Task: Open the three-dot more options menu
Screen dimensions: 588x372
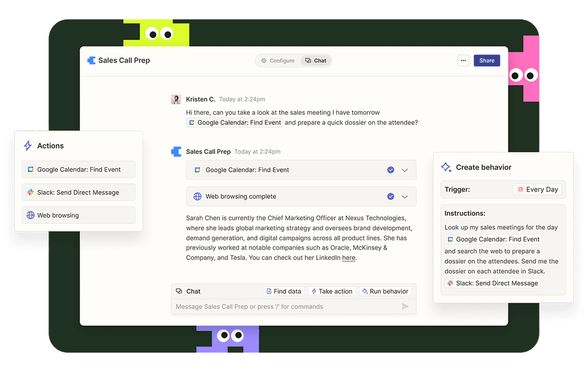Action: pyautogui.click(x=463, y=60)
